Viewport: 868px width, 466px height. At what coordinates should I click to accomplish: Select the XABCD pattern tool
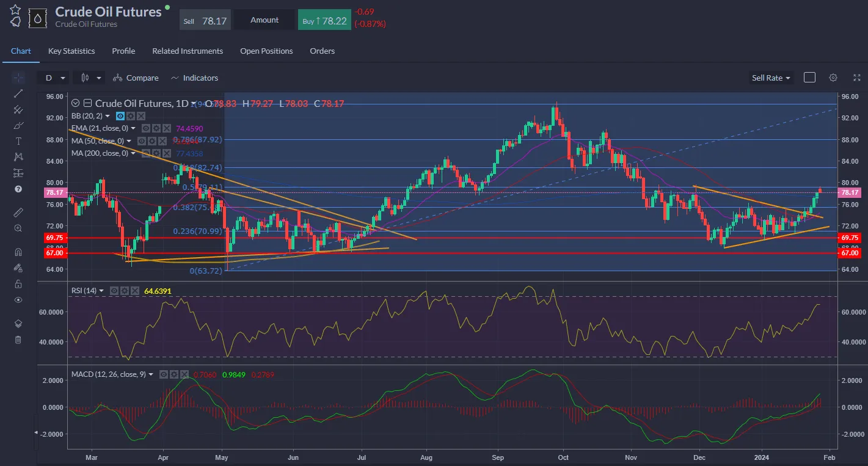click(x=18, y=157)
